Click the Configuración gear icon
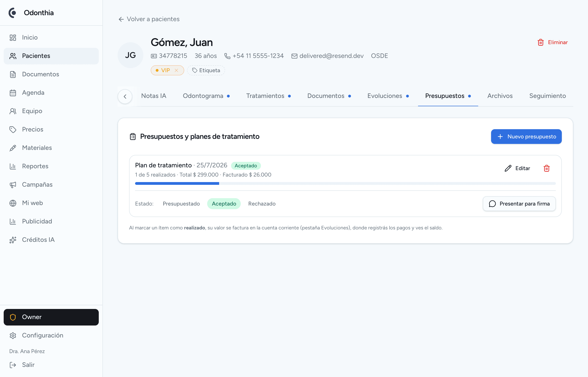 (13, 335)
